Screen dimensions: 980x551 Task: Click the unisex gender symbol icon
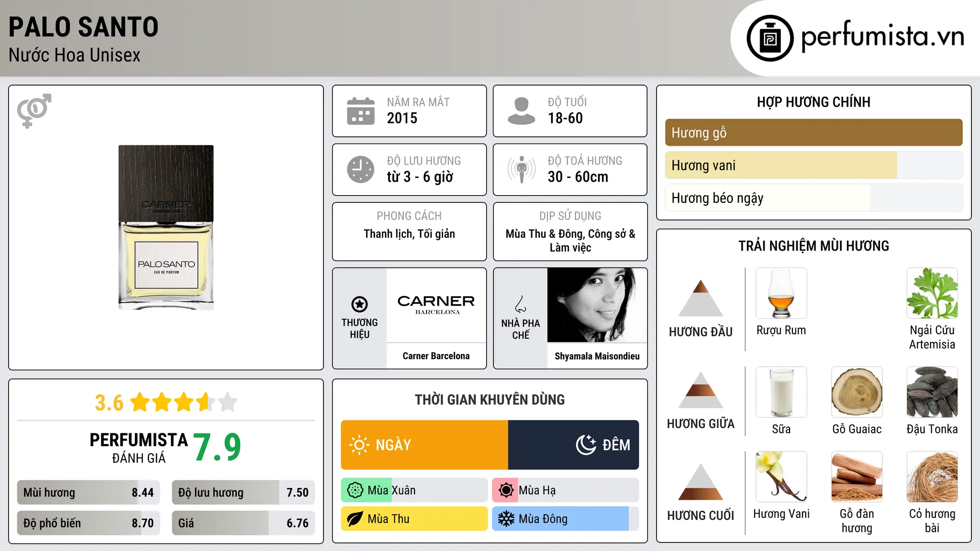(34, 111)
